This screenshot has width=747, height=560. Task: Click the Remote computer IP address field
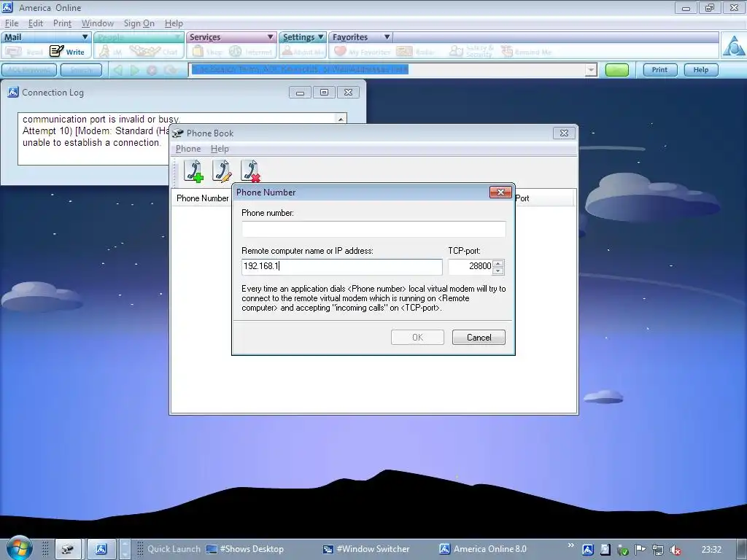(x=341, y=267)
